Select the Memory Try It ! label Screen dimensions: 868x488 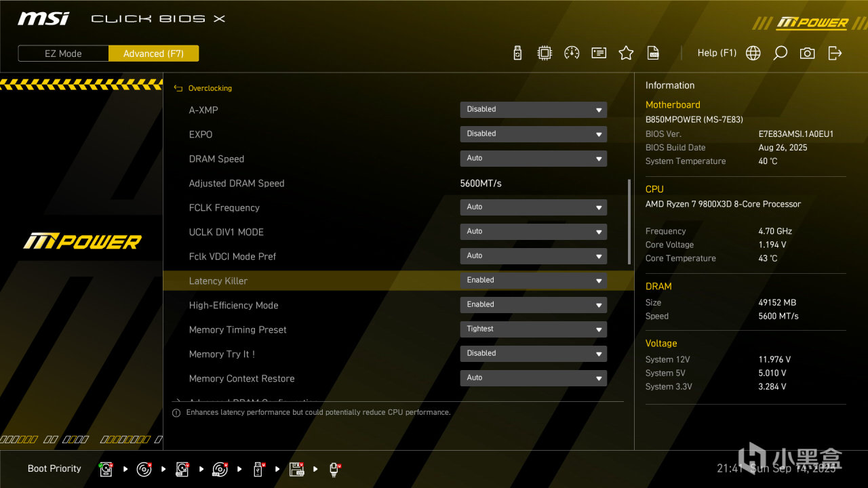pos(222,354)
